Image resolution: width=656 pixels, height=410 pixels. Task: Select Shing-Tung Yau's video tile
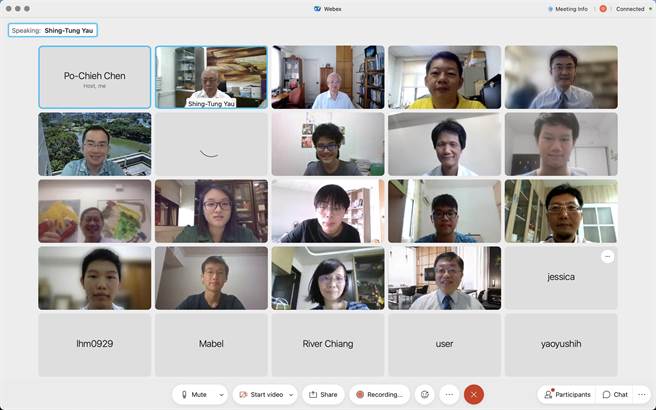tap(211, 76)
